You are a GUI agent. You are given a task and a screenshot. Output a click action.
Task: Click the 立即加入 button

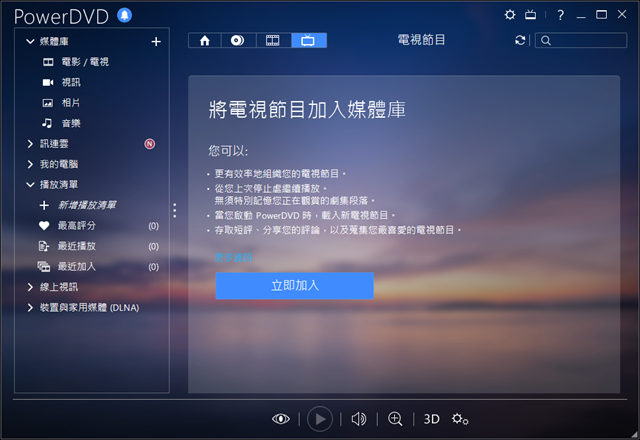(294, 286)
